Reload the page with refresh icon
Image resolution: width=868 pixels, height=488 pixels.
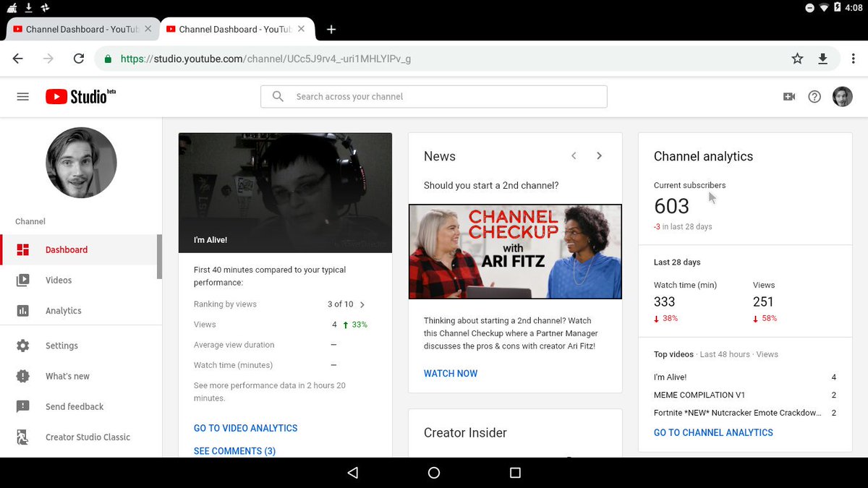coord(79,59)
